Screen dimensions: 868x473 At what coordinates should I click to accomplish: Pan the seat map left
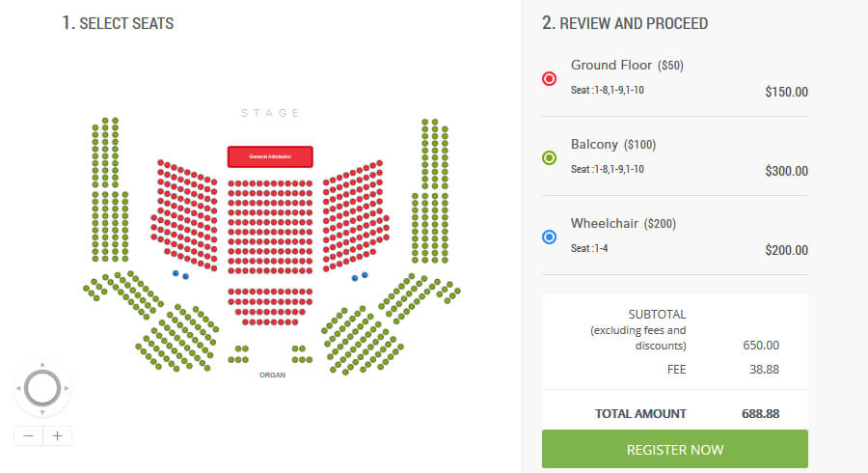tap(18, 389)
